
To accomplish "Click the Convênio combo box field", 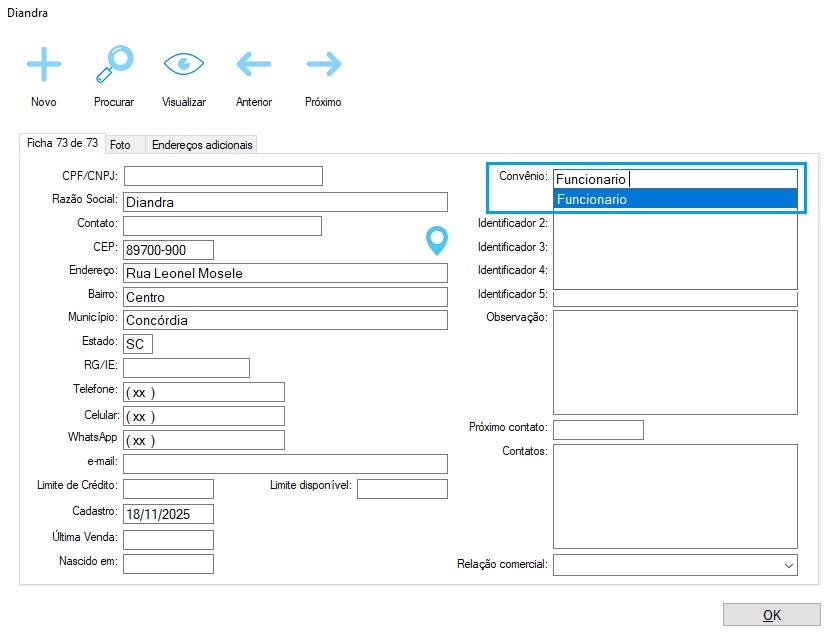I will 675,179.
